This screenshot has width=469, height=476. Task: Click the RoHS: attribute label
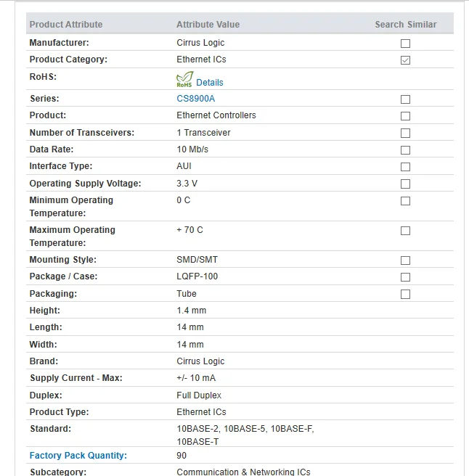(43, 77)
